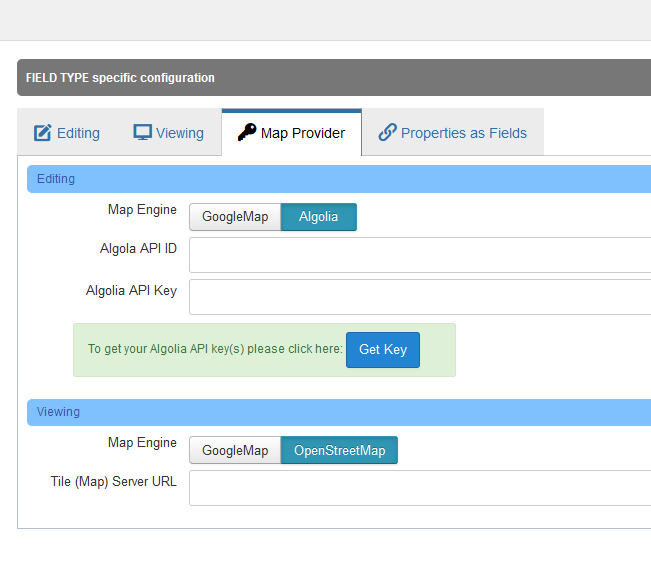
Task: Choose GoogleMap for the Editing map engine
Action: (235, 217)
